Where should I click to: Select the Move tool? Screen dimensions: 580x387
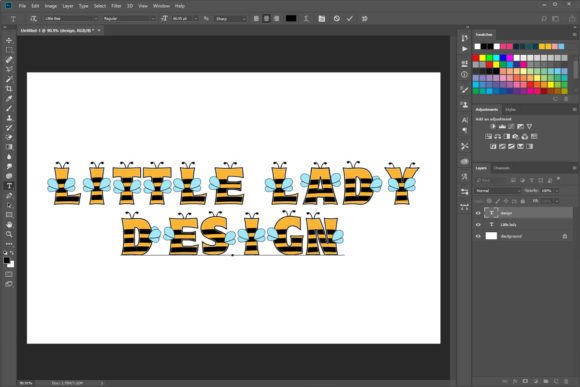tap(9, 40)
